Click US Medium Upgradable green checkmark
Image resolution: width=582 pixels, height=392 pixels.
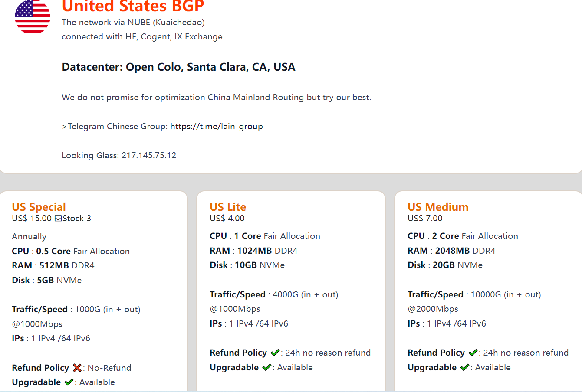(x=464, y=367)
